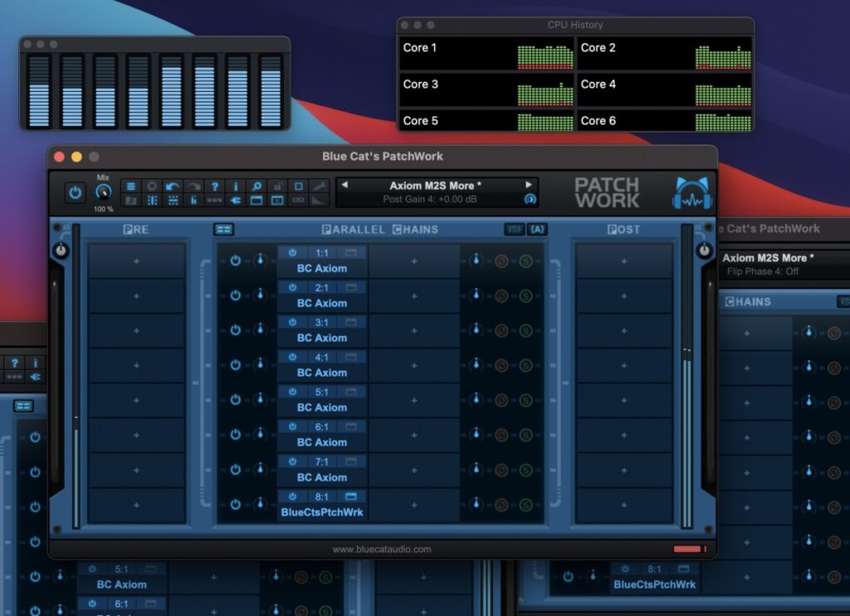Viewport: 850px width, 616px height.
Task: Open the BC Axiom plugin menu in slot 1:1
Action: [322, 268]
